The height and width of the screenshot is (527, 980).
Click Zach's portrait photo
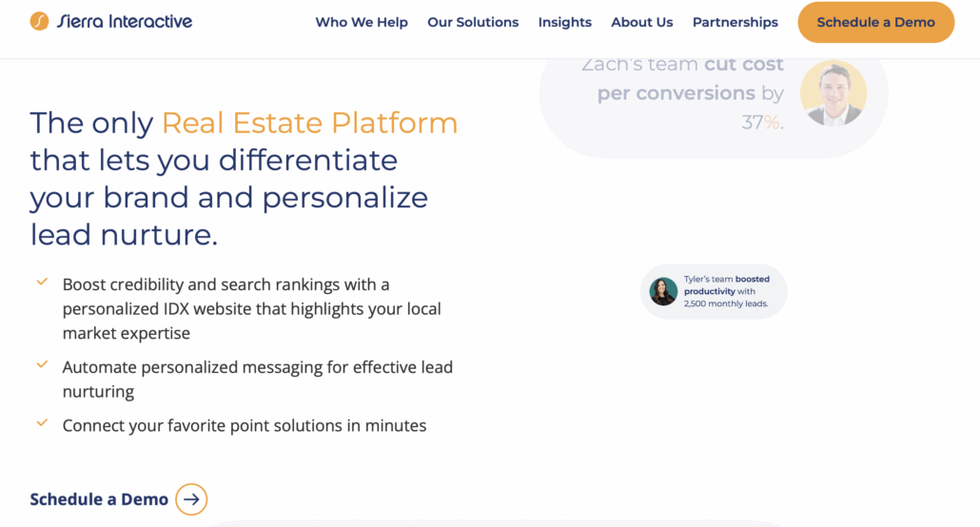point(833,93)
